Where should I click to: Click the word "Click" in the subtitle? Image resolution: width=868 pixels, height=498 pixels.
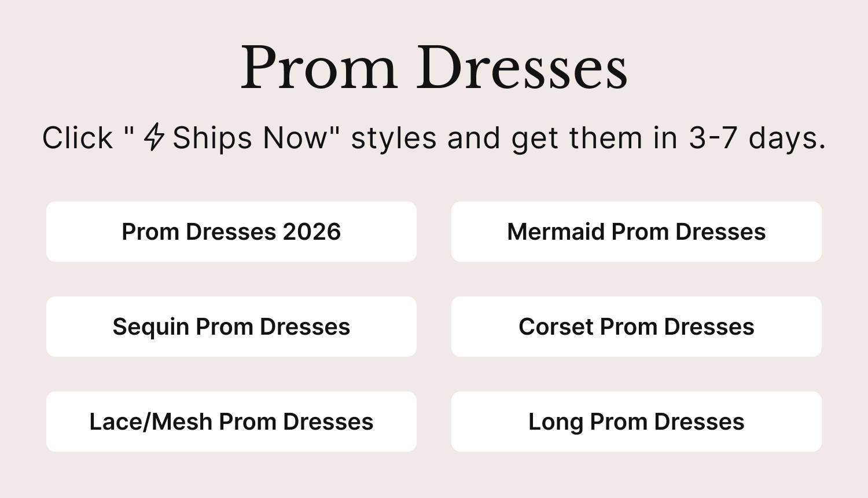click(78, 138)
